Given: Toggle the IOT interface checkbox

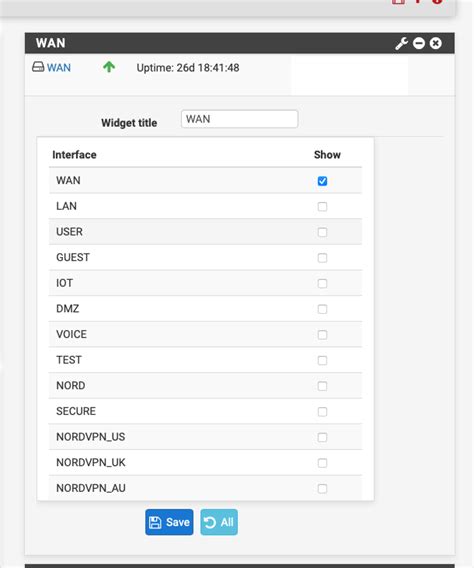Looking at the screenshot, I should click(x=322, y=283).
